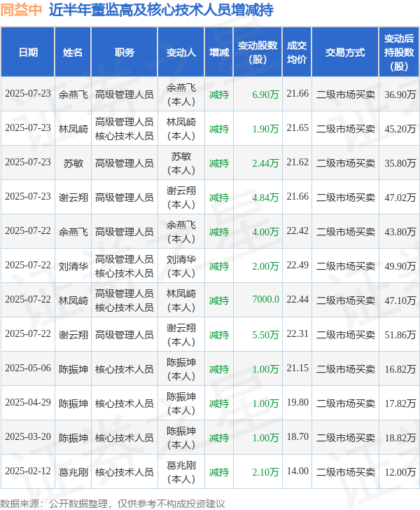Select the 18.82万 holdings cell

tap(400, 438)
